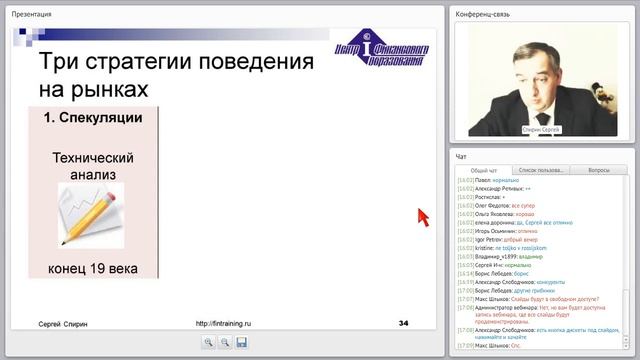Click the Макс Шпыков: Спс message
Screen dimensions: 640x360
pos(489,345)
